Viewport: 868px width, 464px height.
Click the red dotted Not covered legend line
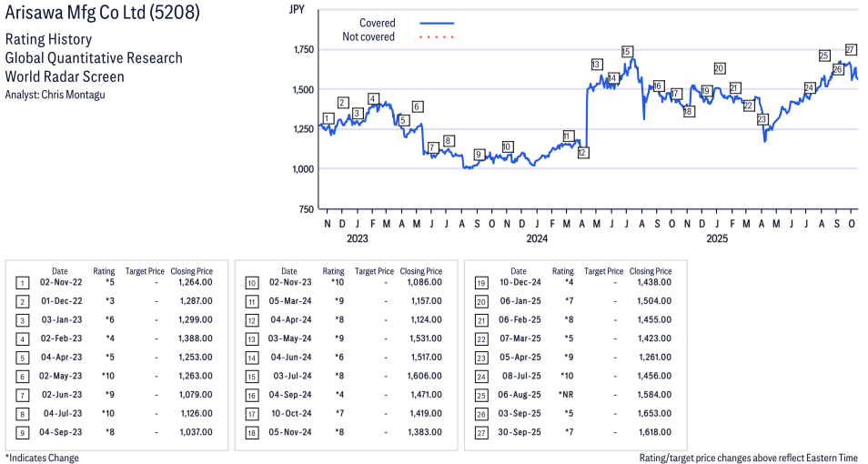pyautogui.click(x=436, y=37)
